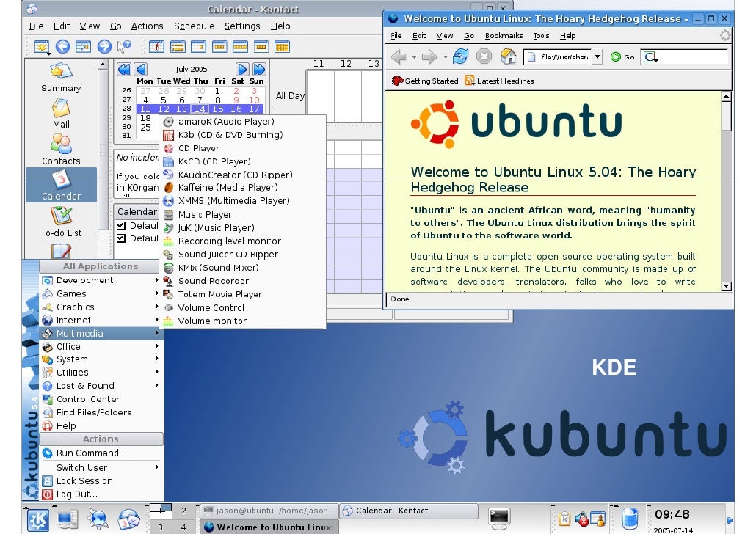Viewport: 756px width, 534px height.
Task: Choose Run Command... in K Menu
Action: pyautogui.click(x=101, y=453)
